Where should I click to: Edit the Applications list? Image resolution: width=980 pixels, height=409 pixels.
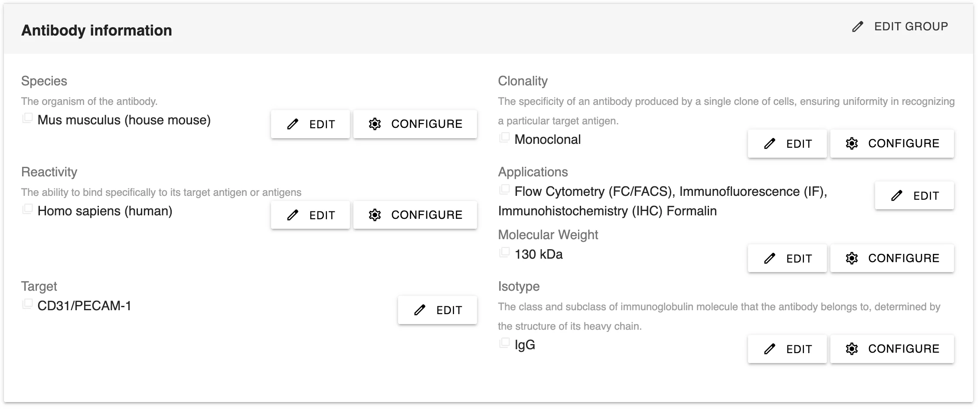[x=914, y=196]
